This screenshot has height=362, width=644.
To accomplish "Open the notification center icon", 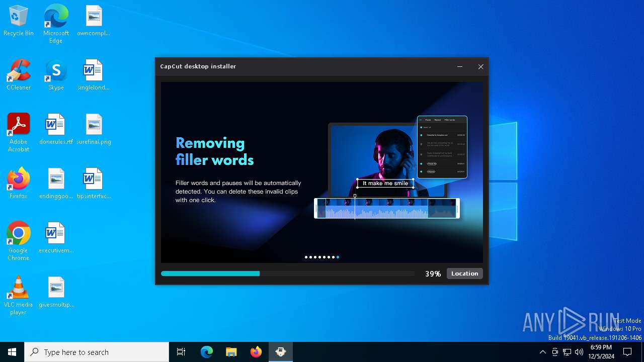I will coord(627,352).
